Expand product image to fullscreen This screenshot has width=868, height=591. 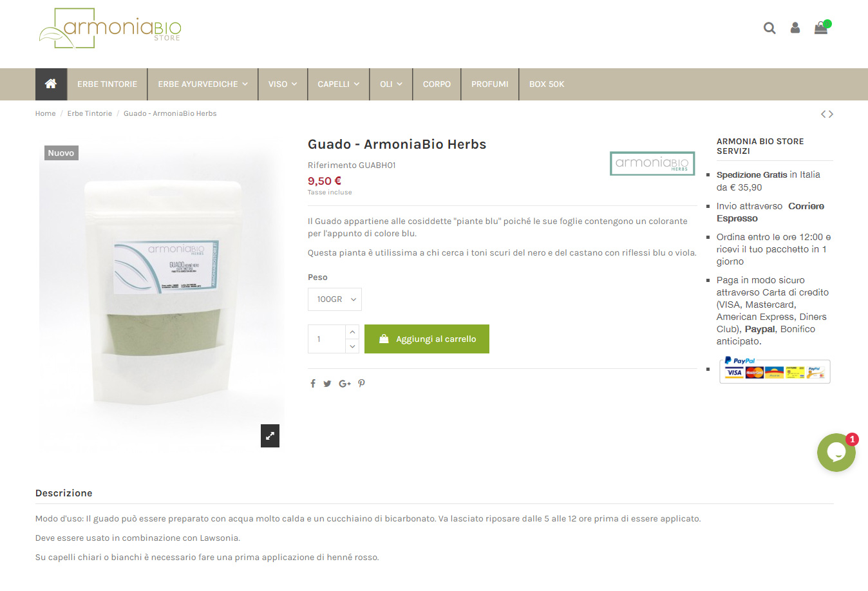pyautogui.click(x=270, y=436)
